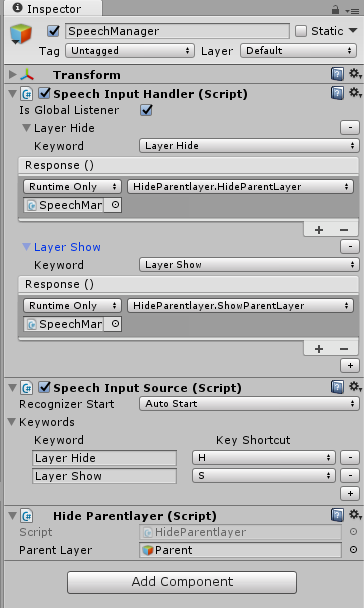Click the Add Component button

182,582
